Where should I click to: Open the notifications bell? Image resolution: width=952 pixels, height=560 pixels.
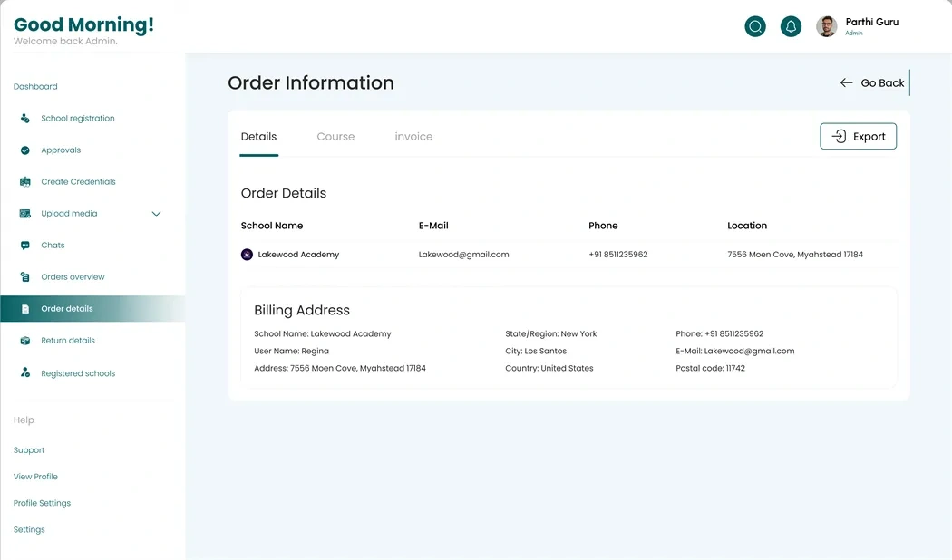tap(791, 26)
